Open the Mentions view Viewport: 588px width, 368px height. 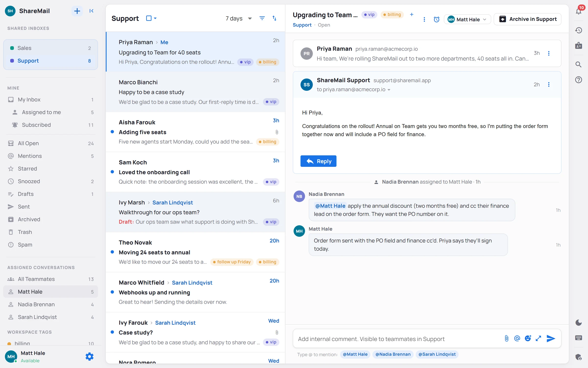pyautogui.click(x=51, y=156)
